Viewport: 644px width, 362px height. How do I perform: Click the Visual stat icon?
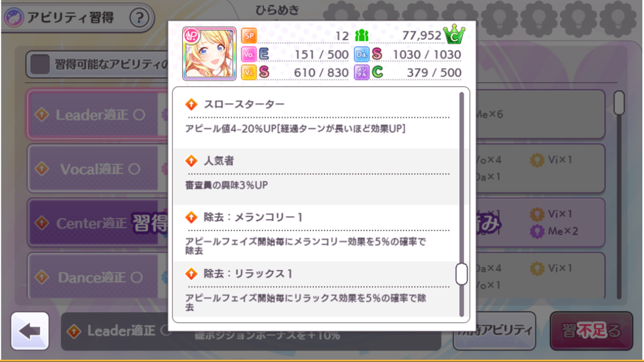pos(249,72)
